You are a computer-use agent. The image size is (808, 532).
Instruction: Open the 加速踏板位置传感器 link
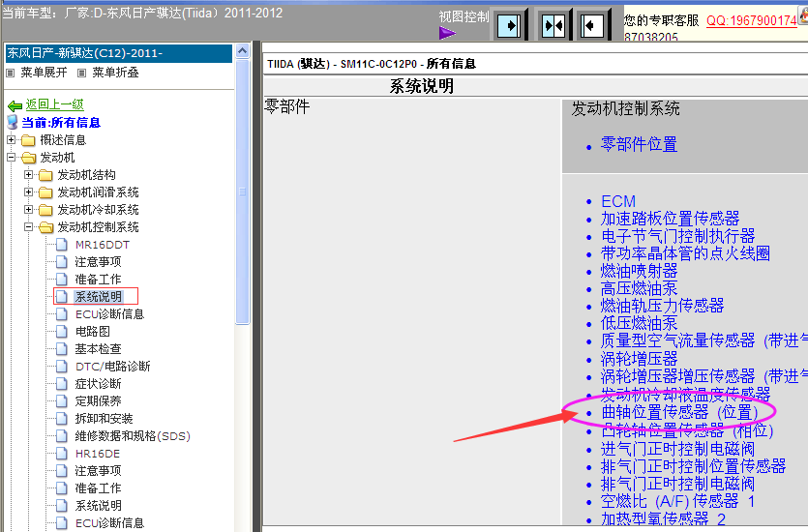tap(670, 219)
